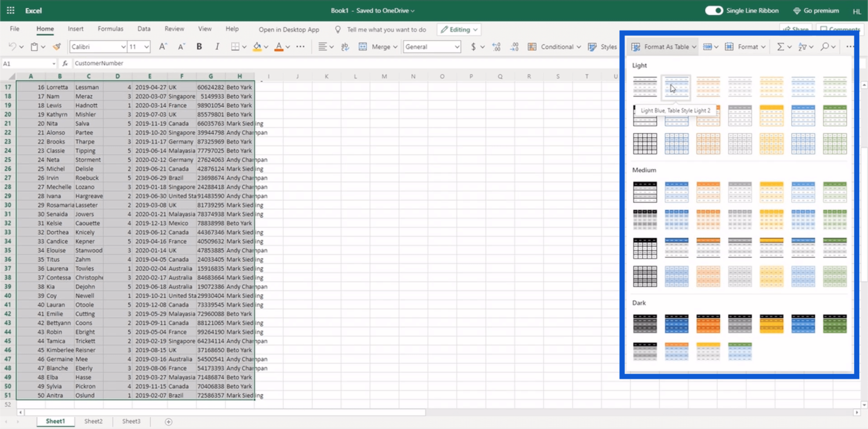Click the vertical scrollbar down arrow
868x429 pixels.
click(864, 405)
